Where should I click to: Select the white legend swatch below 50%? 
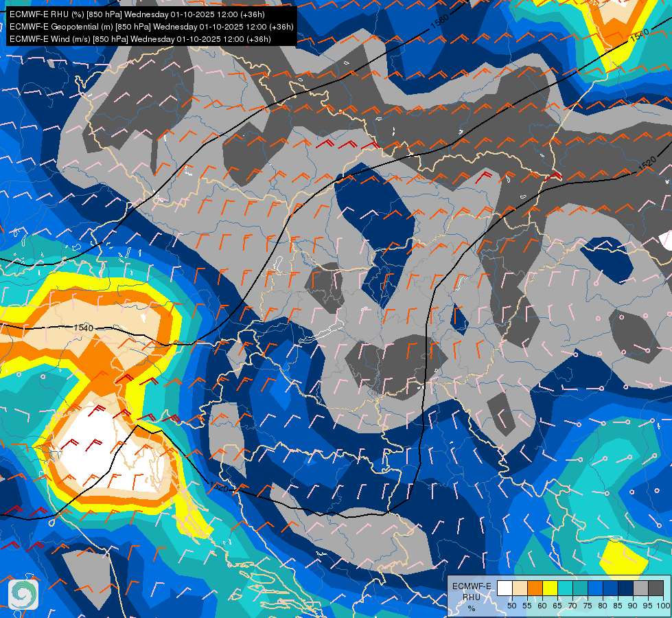(x=505, y=588)
